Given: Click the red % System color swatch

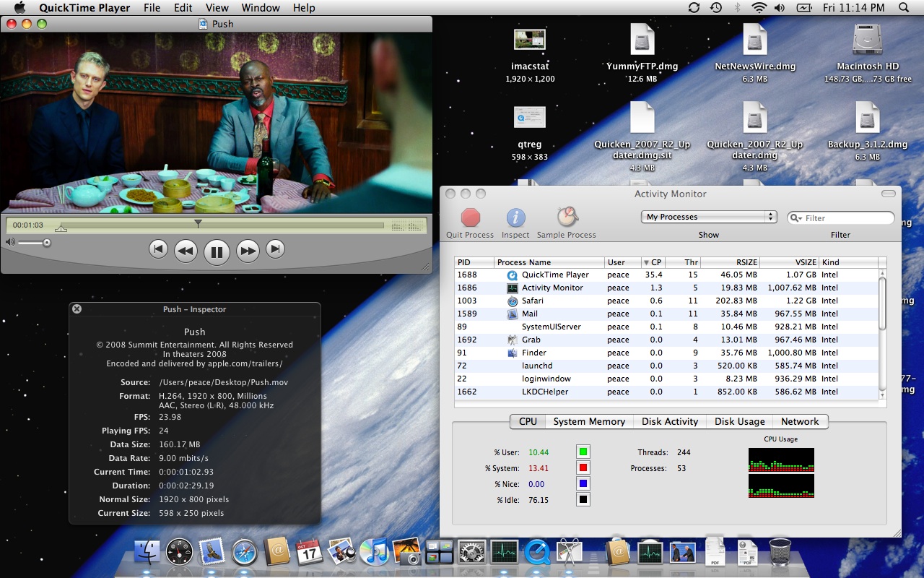Looking at the screenshot, I should [x=583, y=468].
